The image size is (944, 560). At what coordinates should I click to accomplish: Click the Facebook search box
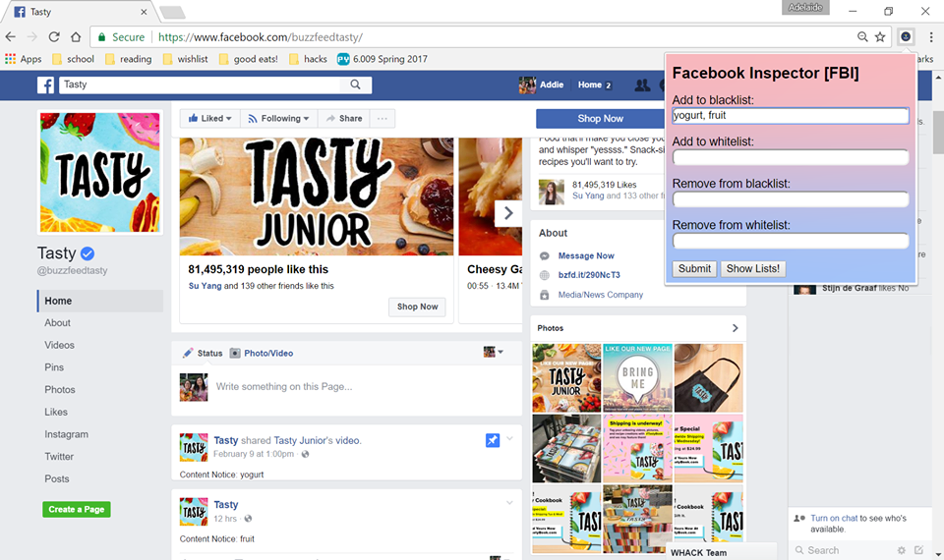200,84
